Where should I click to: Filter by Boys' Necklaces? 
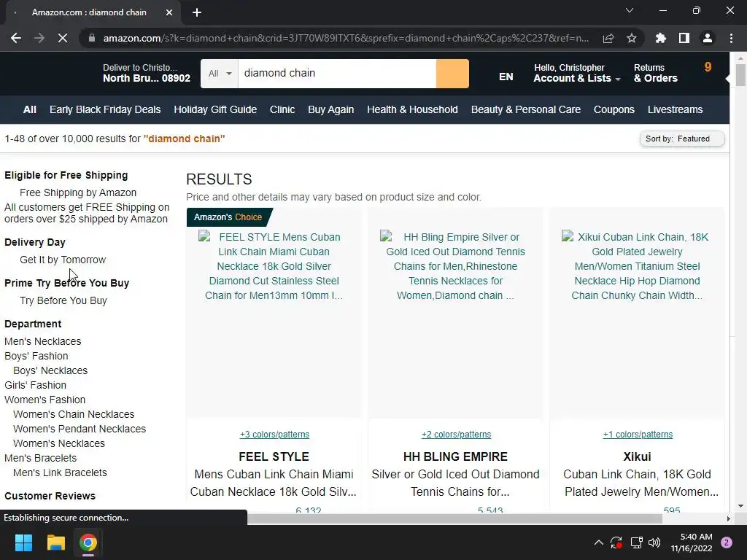[x=50, y=370]
